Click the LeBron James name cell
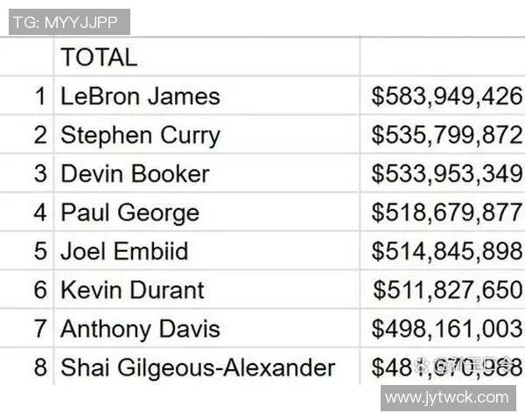525x420 pixels. 140,96
